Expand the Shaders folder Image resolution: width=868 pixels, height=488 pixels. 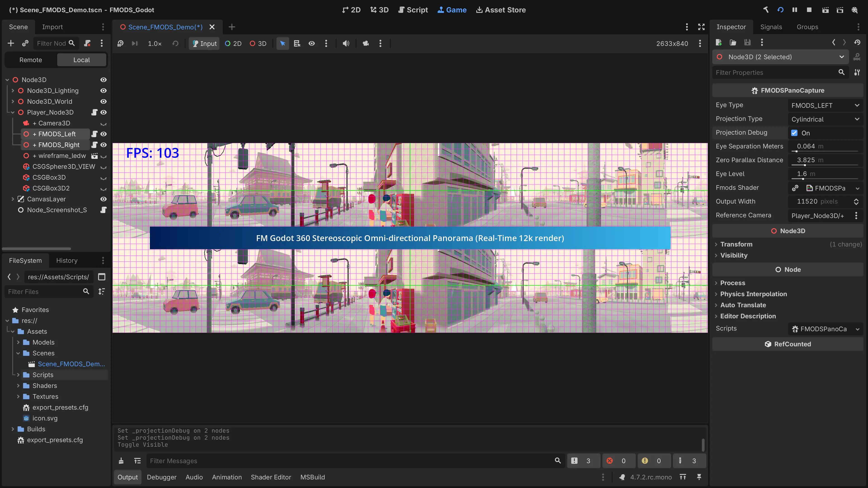point(18,386)
